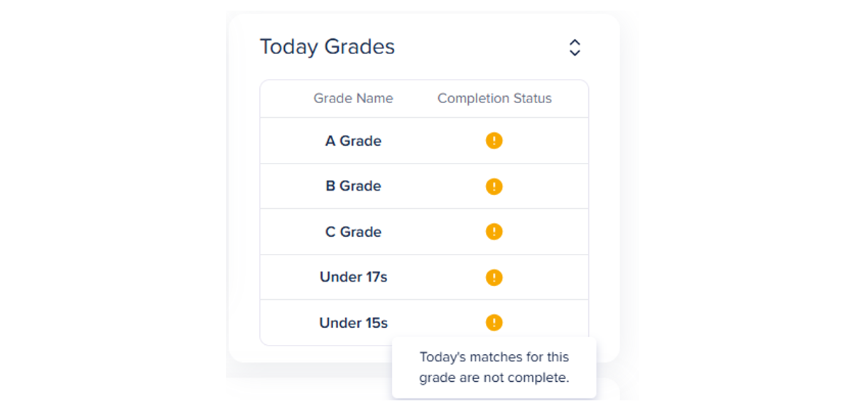
Task: Click the matches not complete tooltip
Action: (x=494, y=368)
